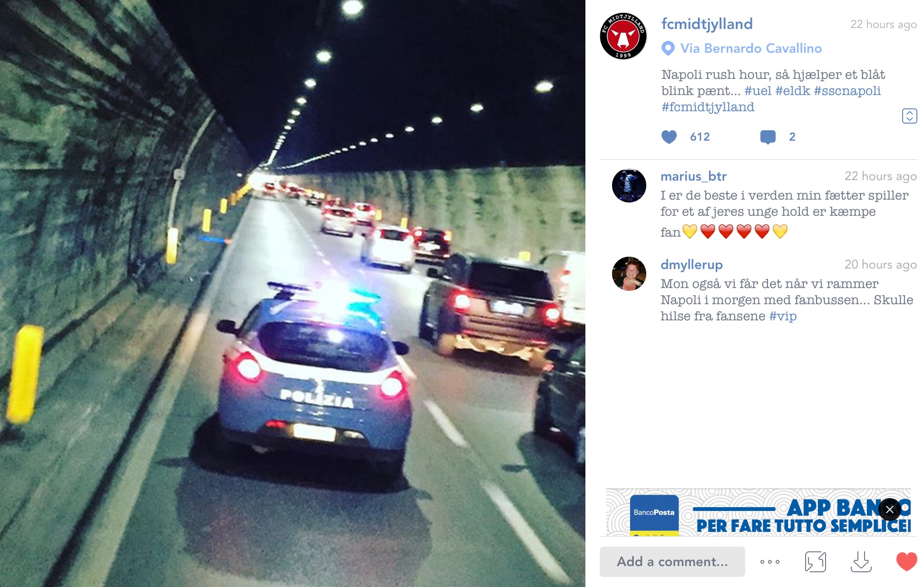Image resolution: width=924 pixels, height=587 pixels.
Task: Open dmyllerup user profile link
Action: pos(691,265)
